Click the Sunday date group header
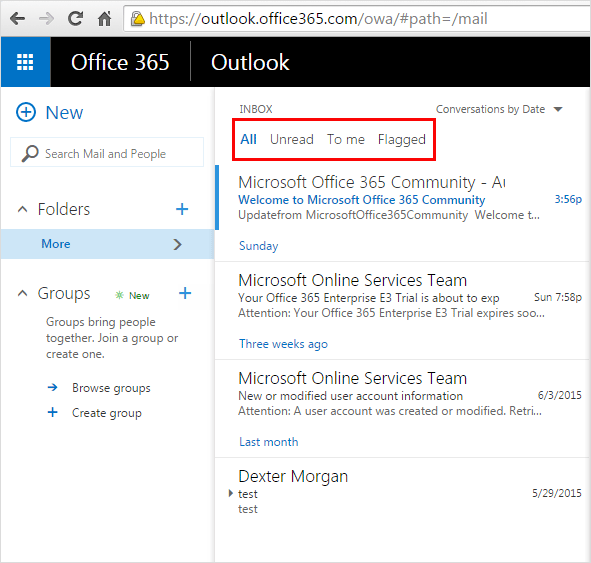 pyautogui.click(x=259, y=246)
